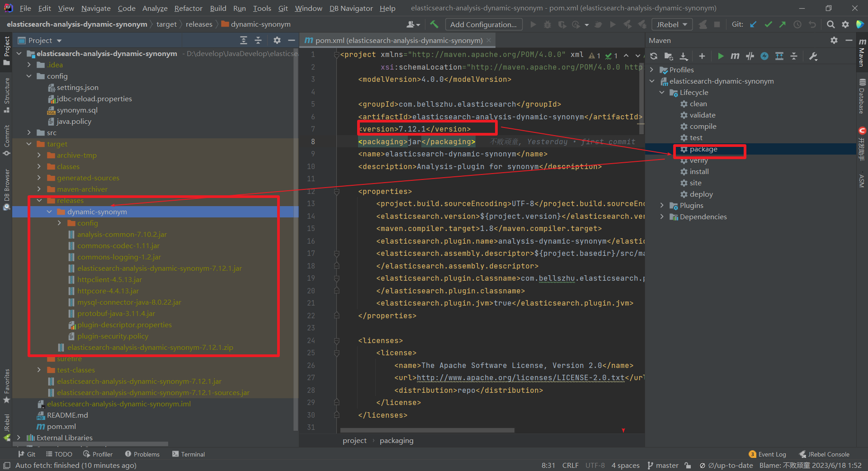Viewport: 868px width, 471px height.
Task: Open Event Log
Action: pyautogui.click(x=767, y=454)
